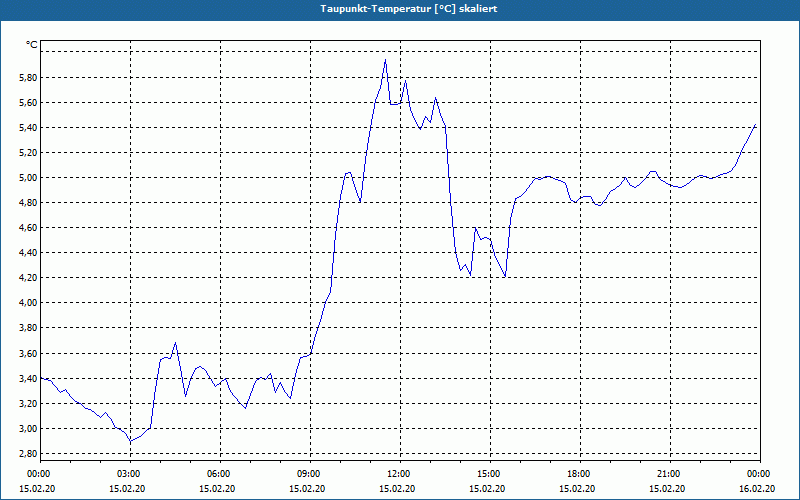Screen dimensions: 800x500
Task: Select the 5,20 y-axis value
Action: tap(28, 153)
